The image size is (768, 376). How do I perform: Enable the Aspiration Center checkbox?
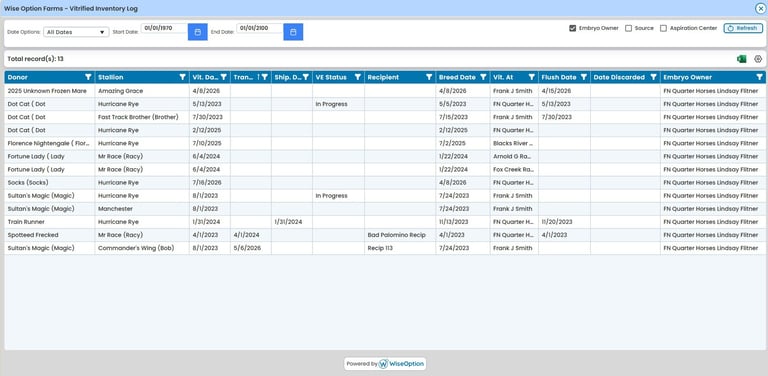tap(663, 28)
